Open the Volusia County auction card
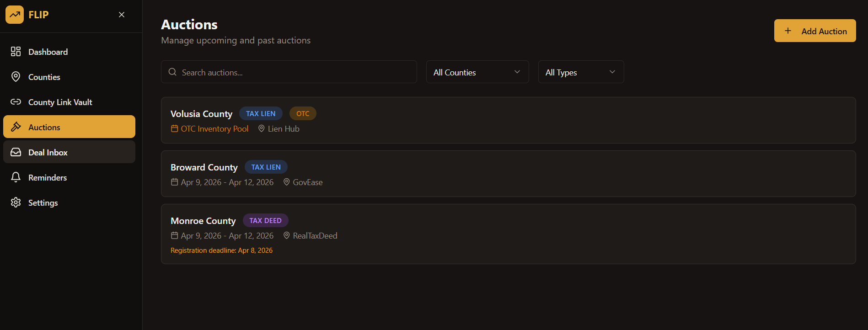The height and width of the screenshot is (330, 868). click(x=508, y=120)
